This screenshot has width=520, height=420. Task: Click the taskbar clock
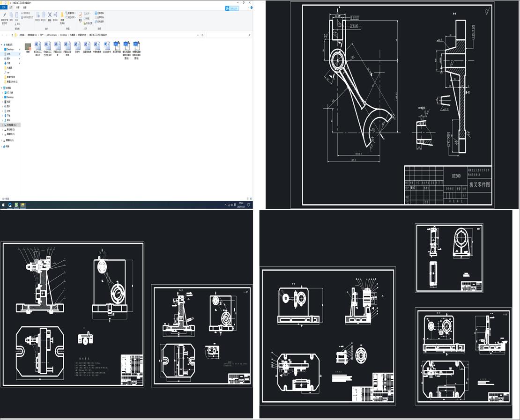241,205
